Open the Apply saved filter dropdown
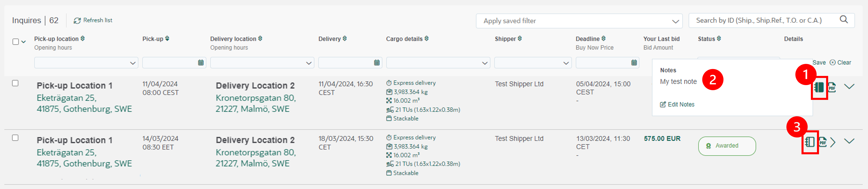This screenshot has width=868, height=189. click(x=579, y=21)
